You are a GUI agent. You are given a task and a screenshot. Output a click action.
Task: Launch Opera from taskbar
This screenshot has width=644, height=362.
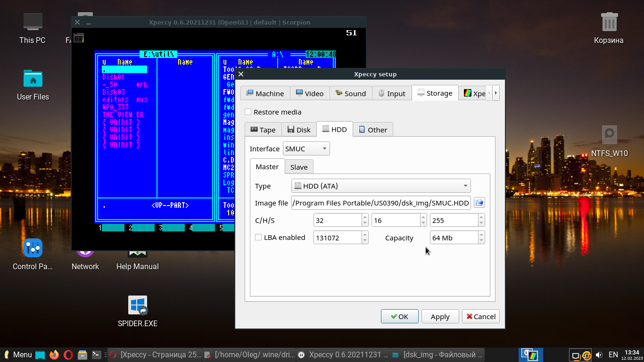(68, 354)
